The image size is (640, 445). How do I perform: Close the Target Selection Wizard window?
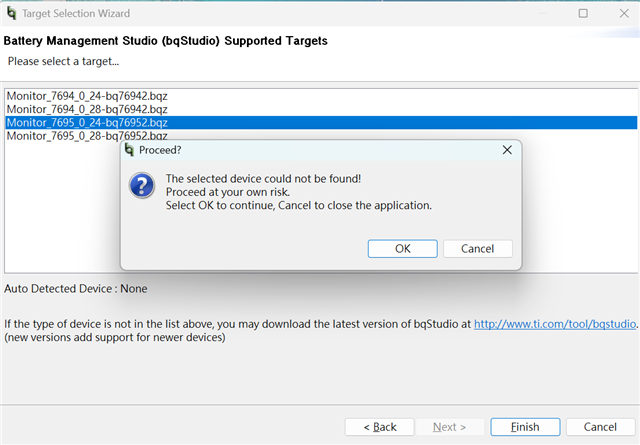(624, 13)
